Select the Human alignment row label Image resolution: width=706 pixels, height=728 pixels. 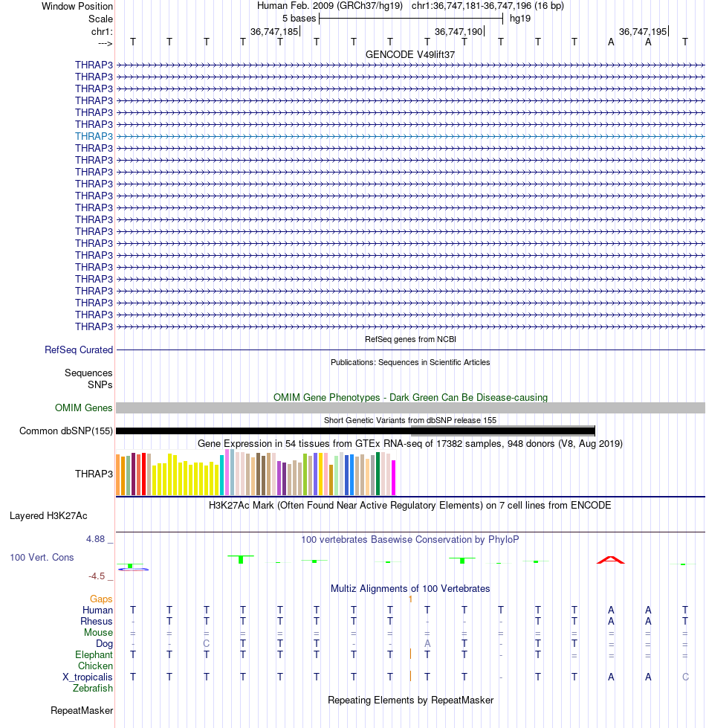(x=97, y=610)
